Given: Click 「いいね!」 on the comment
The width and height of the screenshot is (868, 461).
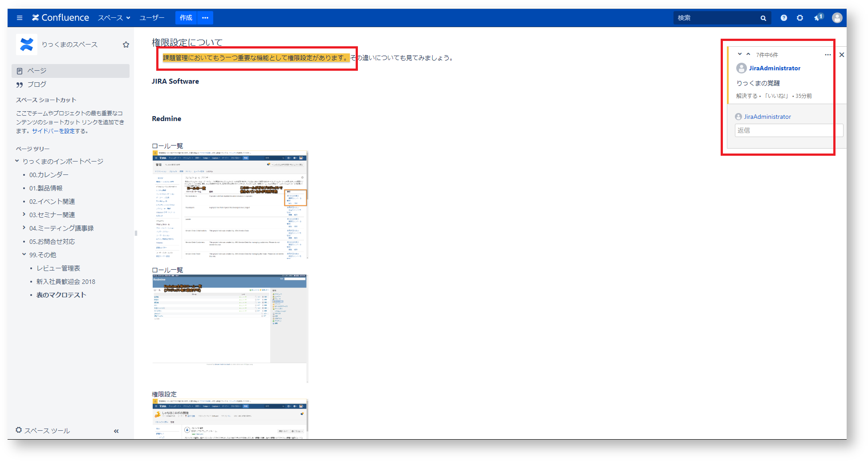Looking at the screenshot, I should [777, 96].
